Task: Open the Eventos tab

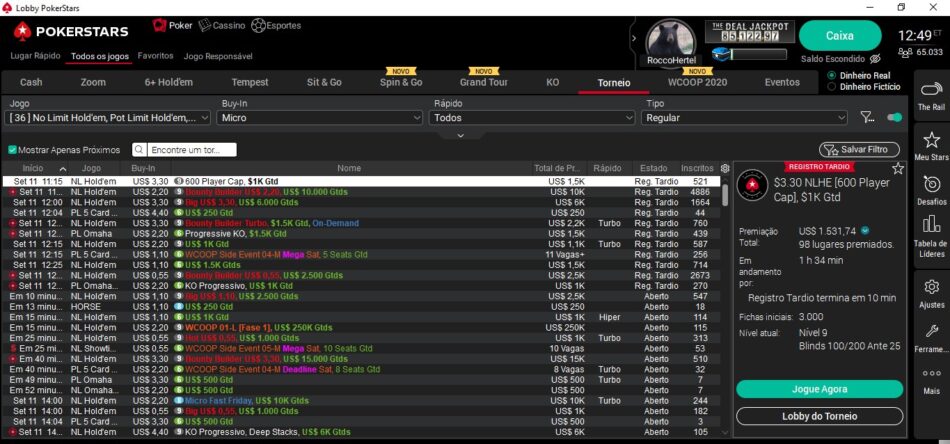Action: click(x=782, y=82)
